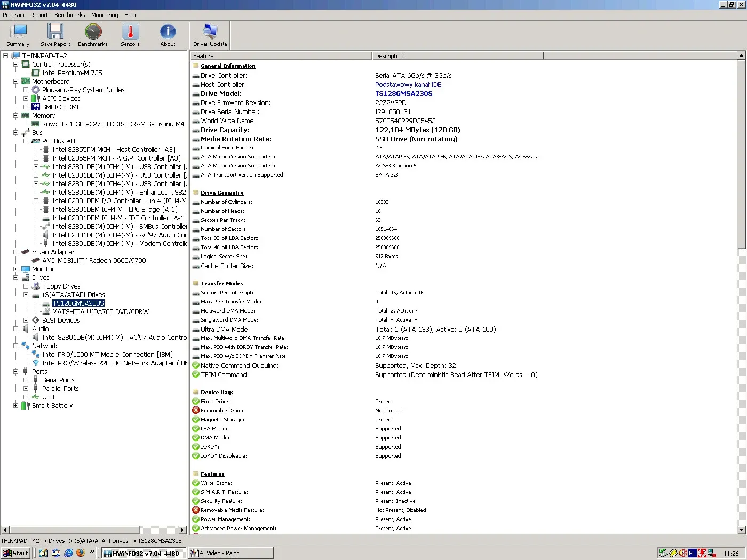Click the Internet Explorer quick launch icon
Viewport: 747px width, 560px height.
pyautogui.click(x=68, y=553)
